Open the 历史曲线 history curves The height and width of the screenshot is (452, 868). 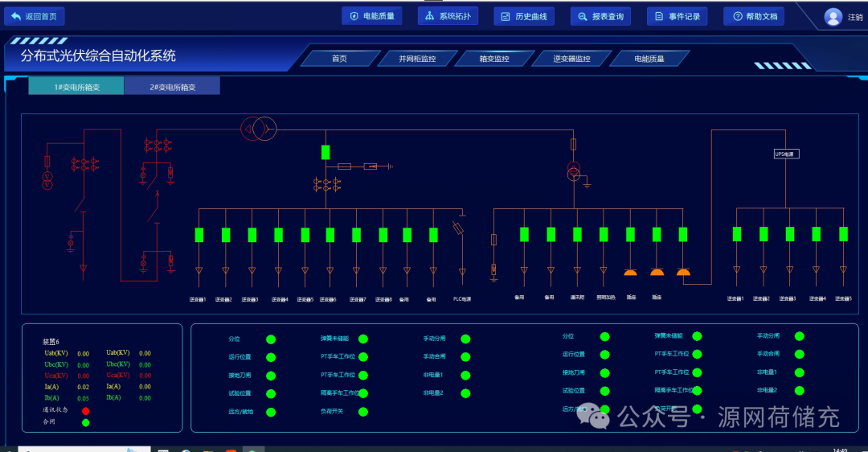tap(524, 17)
